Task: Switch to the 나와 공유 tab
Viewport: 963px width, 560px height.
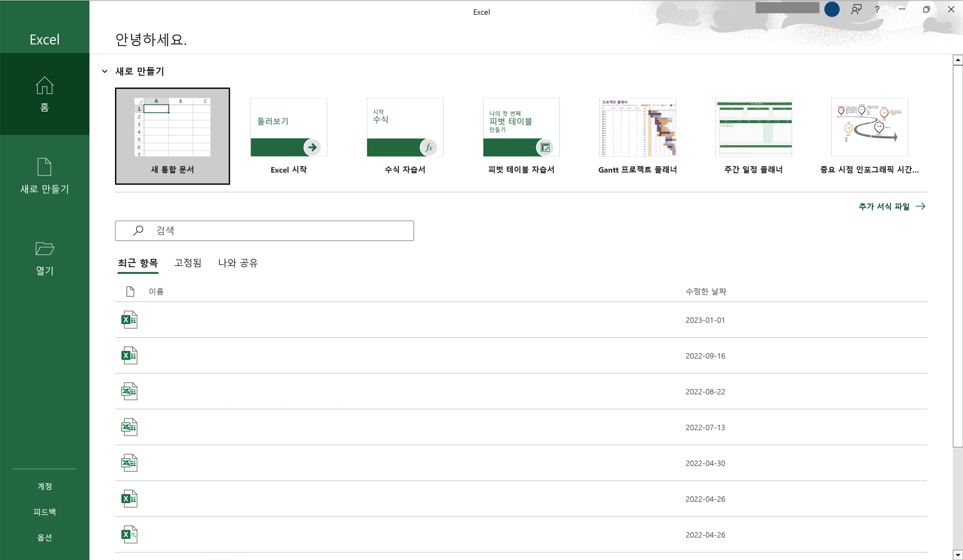Action: pyautogui.click(x=238, y=263)
